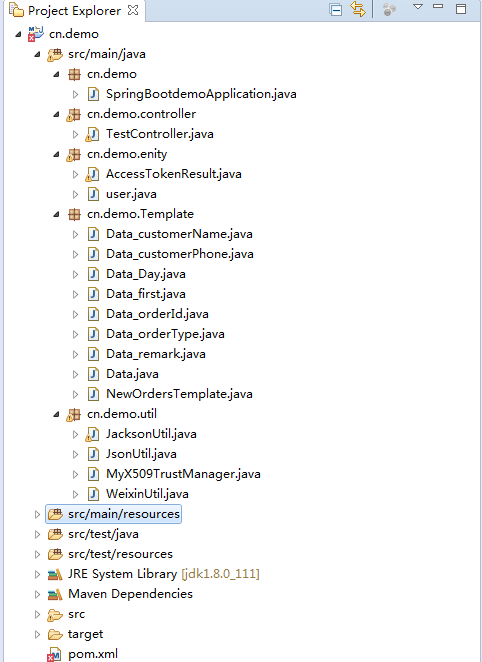Screen dimensions: 482x662
Task: Click the Maven Dependencies library icon
Action: 55,594
